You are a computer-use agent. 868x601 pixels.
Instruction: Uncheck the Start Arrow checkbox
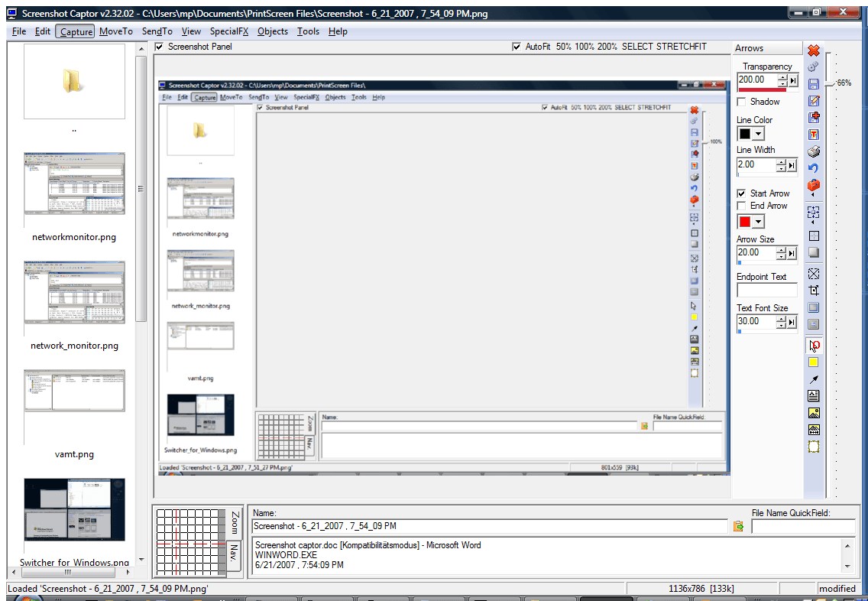click(x=742, y=193)
